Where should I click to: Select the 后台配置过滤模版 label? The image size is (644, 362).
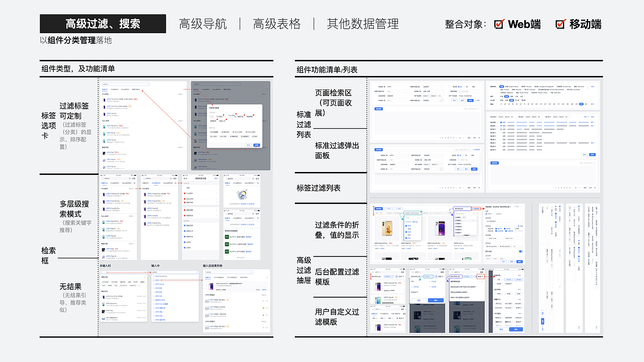pyautogui.click(x=337, y=277)
